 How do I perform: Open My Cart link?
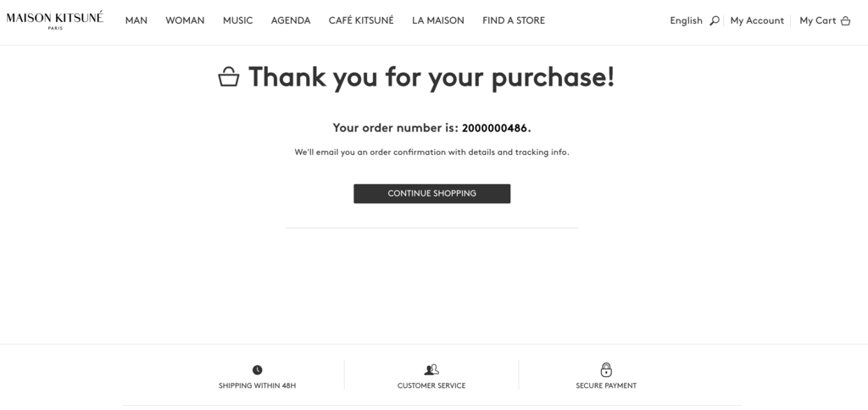[x=818, y=20]
